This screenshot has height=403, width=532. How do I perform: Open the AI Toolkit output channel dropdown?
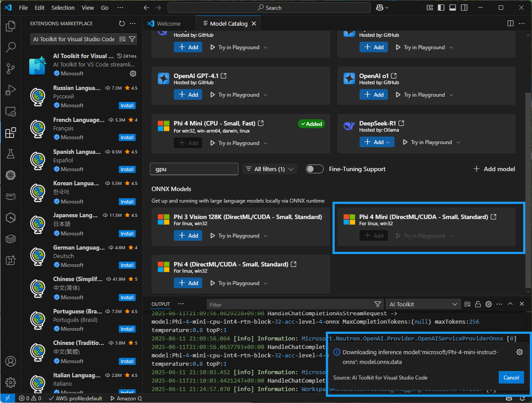(x=423, y=304)
